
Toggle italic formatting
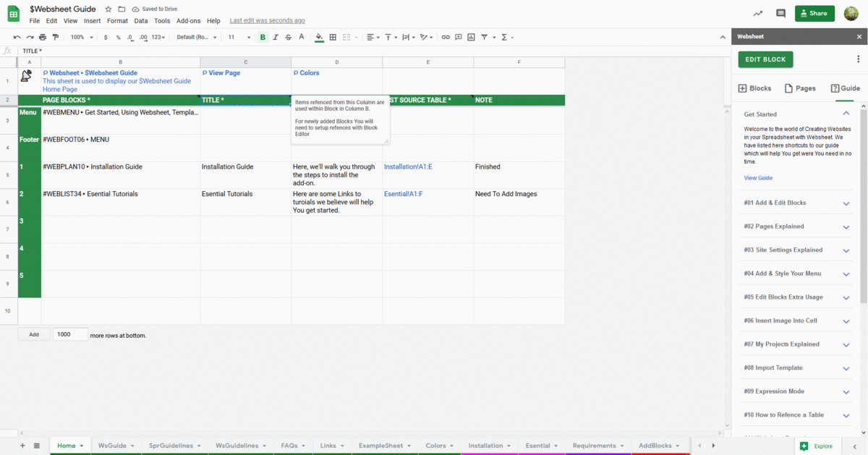pyautogui.click(x=276, y=37)
